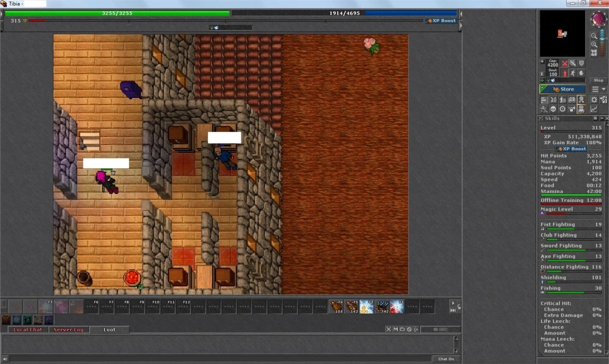Click the M chat messages icon
Screen dimensions: 609x364
395,329
